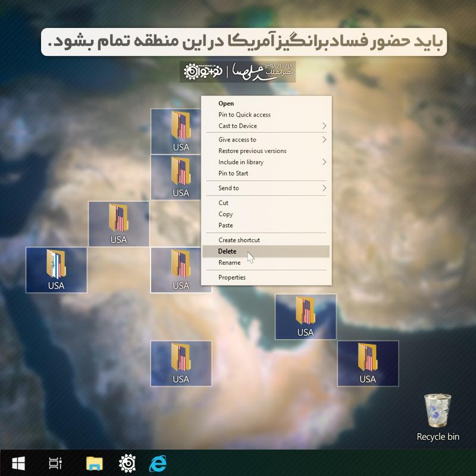Select the USA folder near the Persian Gulf
This screenshot has width=476, height=476.
(305, 315)
